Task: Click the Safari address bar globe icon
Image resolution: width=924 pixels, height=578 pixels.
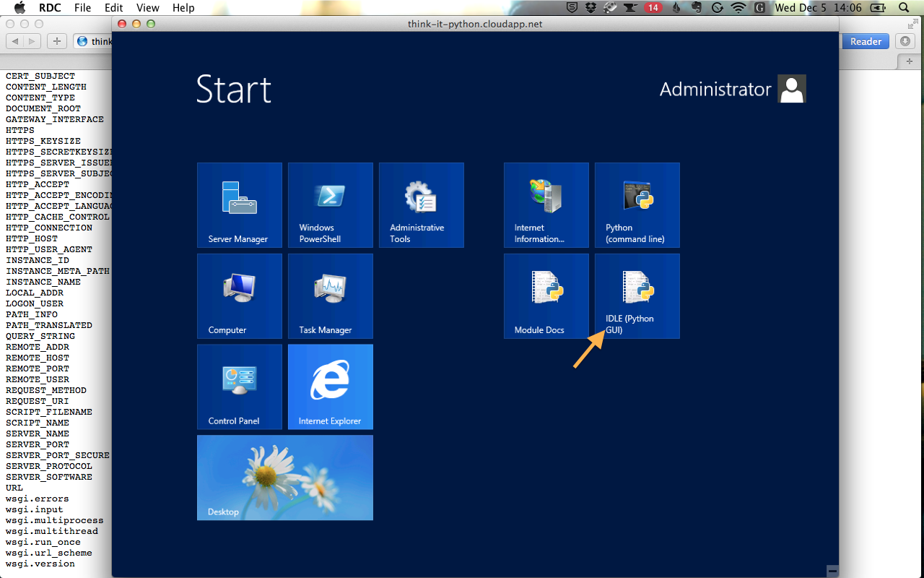Action: [x=82, y=41]
